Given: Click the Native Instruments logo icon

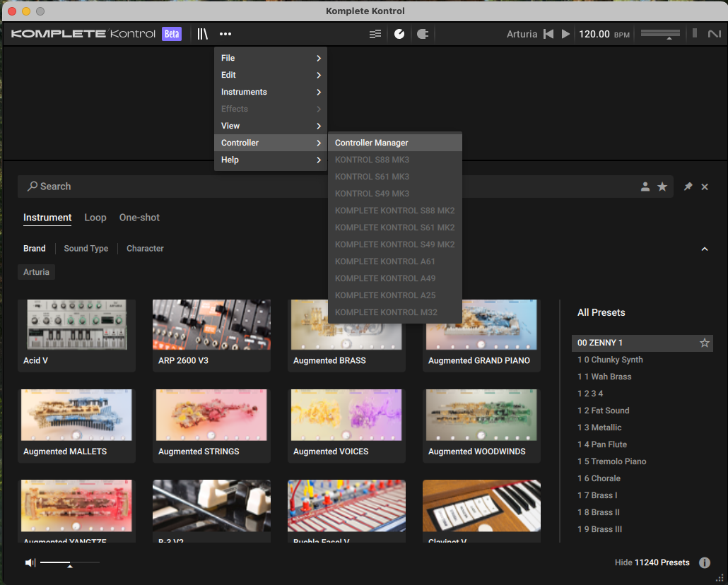Looking at the screenshot, I should (x=714, y=34).
